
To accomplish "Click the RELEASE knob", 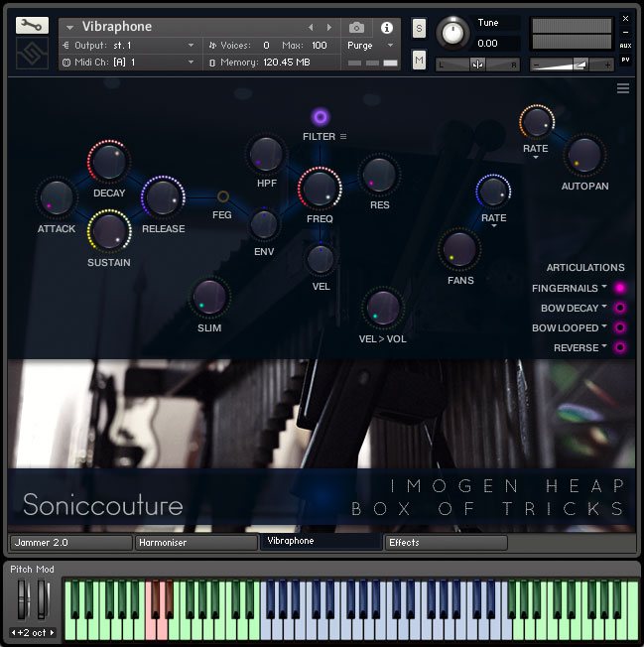I will 163,197.
